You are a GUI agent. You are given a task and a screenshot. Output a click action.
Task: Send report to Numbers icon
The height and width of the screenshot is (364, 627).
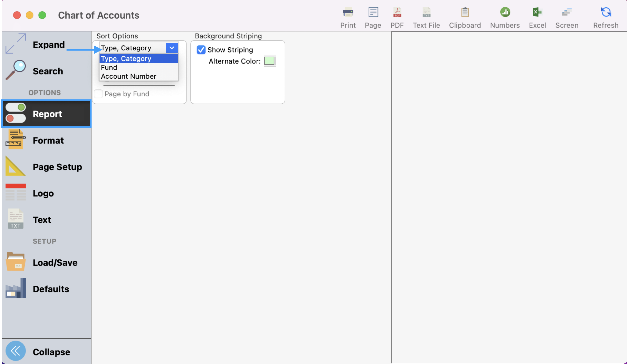point(505,13)
